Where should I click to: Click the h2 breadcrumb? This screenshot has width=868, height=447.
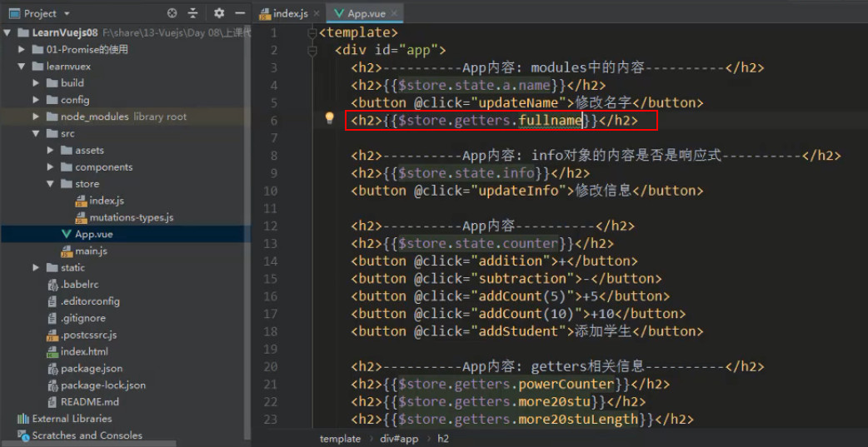coord(443,439)
